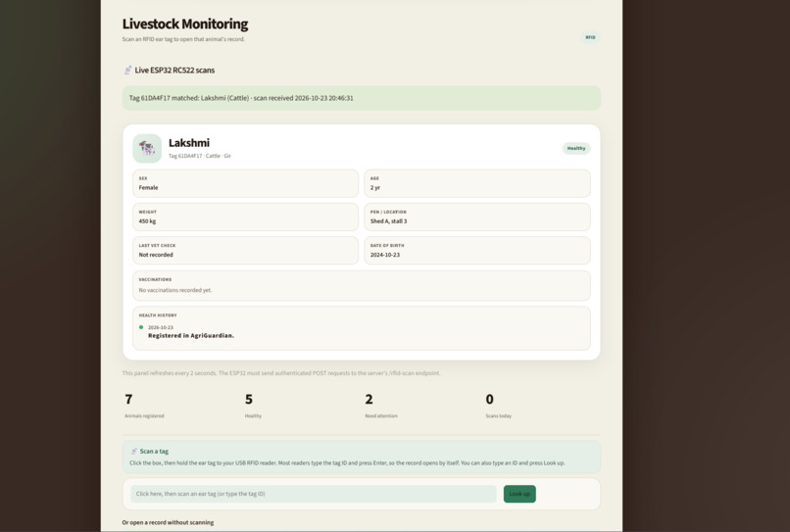The width and height of the screenshot is (790, 532).
Task: Click the RFID badge at top right
Action: pos(590,37)
